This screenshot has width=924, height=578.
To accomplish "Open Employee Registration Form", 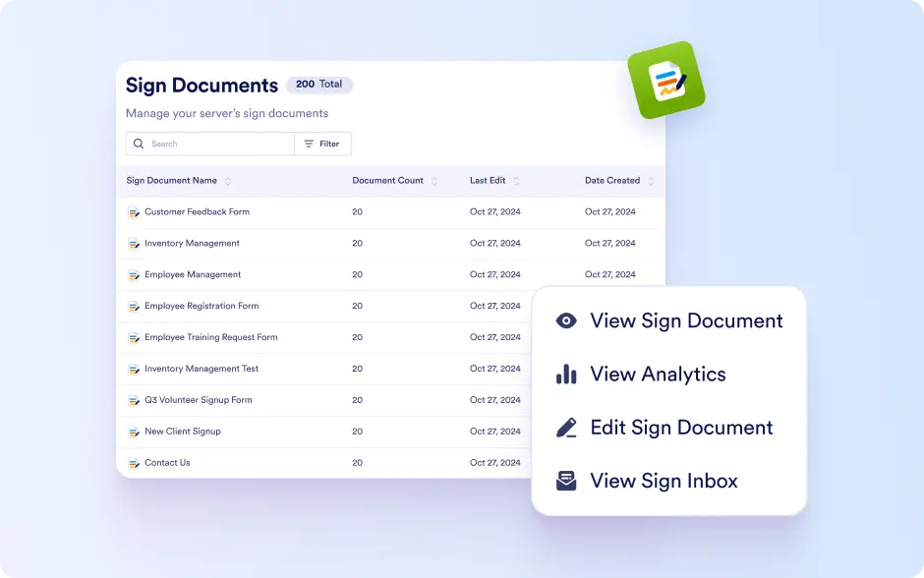I will pyautogui.click(x=202, y=306).
